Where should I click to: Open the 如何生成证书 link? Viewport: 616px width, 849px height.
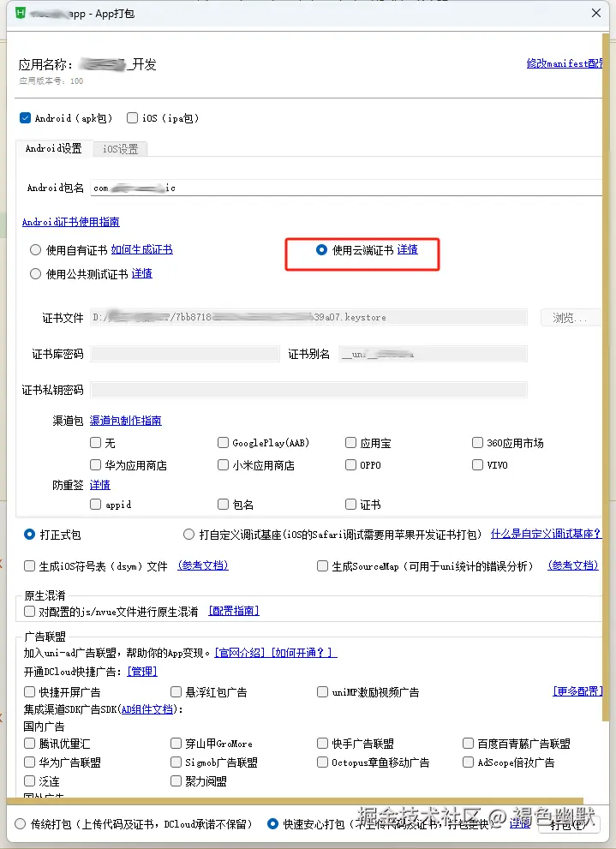coord(142,249)
